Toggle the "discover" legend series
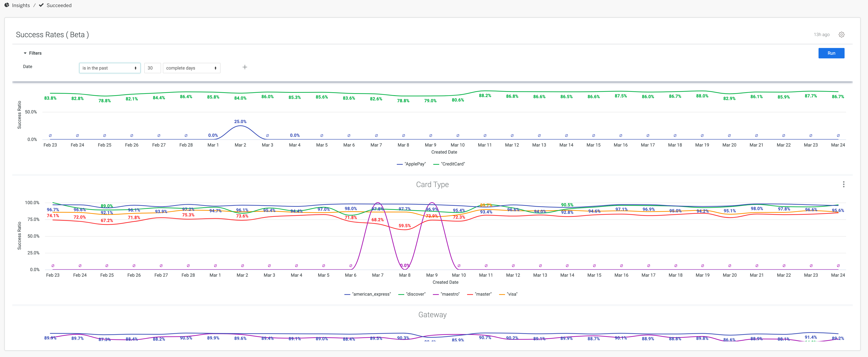868x357 pixels. tap(412, 294)
